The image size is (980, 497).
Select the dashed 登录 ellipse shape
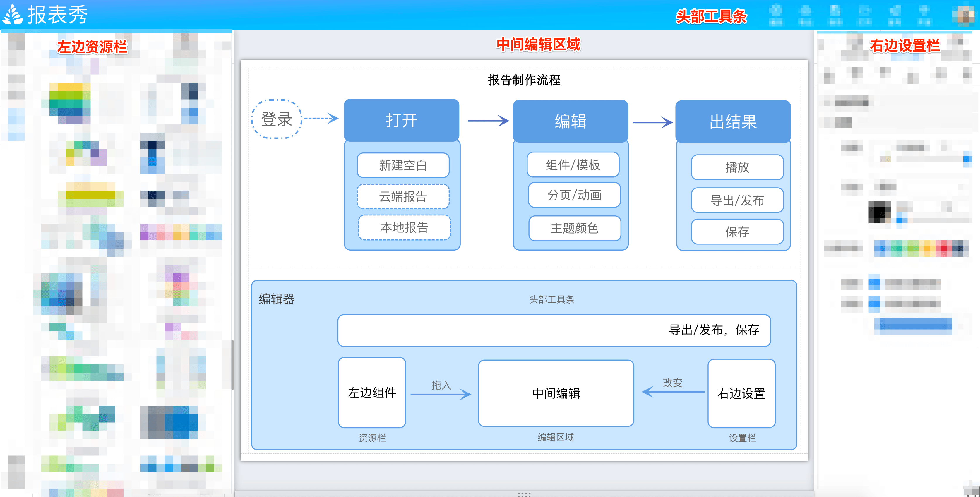(276, 119)
